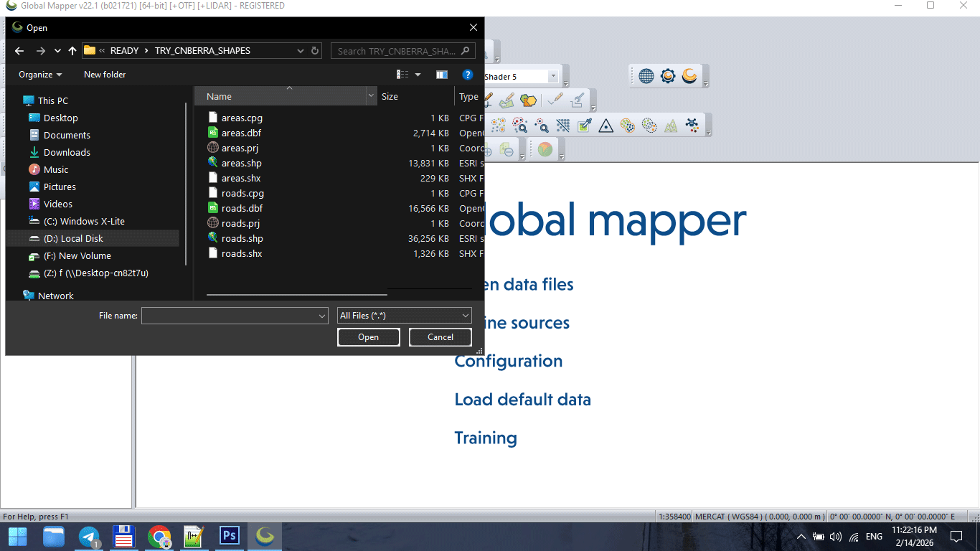Open the All Files file type dropdown
Viewport: 980px width, 551px height.
pyautogui.click(x=404, y=315)
